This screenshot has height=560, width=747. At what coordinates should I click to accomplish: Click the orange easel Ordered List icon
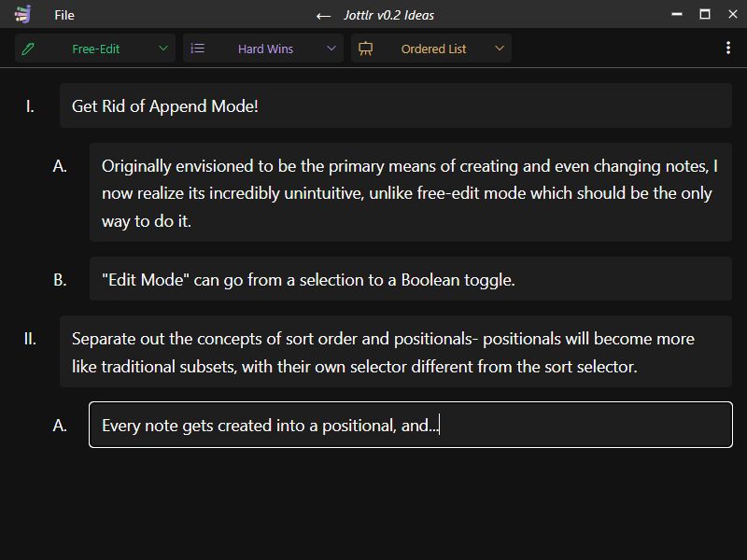coord(366,49)
